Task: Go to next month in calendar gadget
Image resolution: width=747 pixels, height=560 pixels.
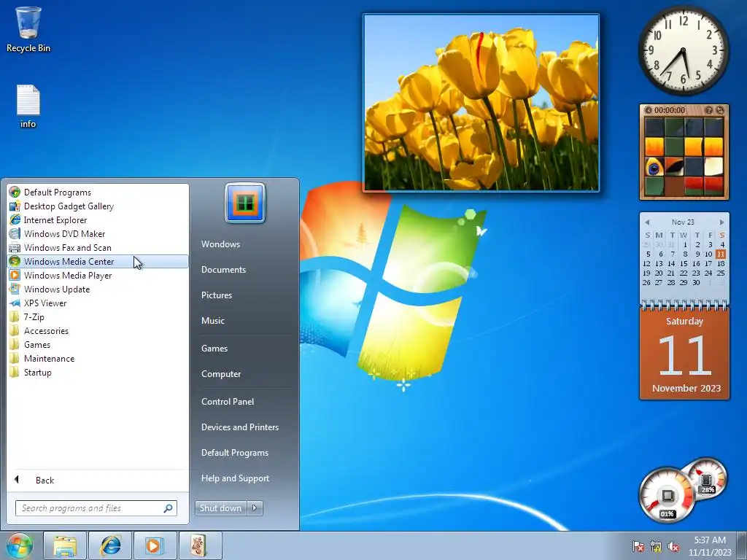Action: [721, 222]
